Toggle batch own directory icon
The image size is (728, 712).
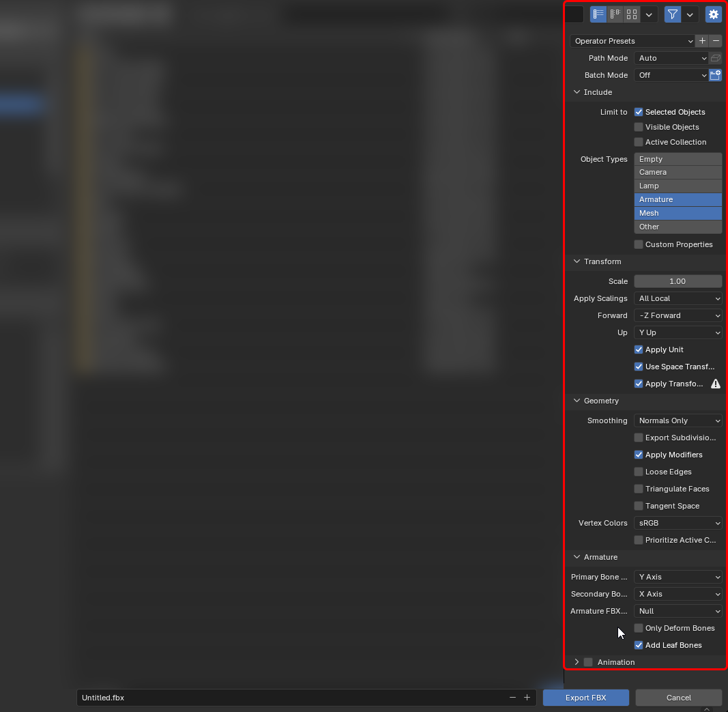coord(716,75)
